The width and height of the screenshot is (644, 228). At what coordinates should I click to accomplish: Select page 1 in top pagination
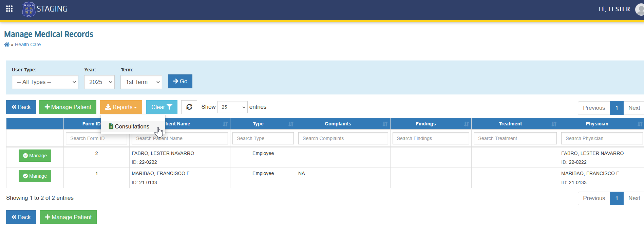[617, 108]
